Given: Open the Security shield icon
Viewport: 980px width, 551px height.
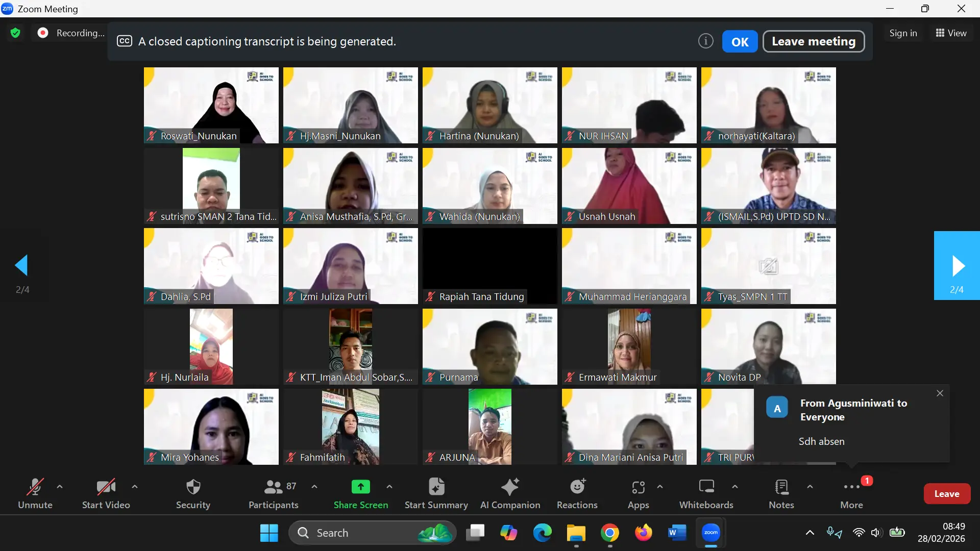Looking at the screenshot, I should pyautogui.click(x=193, y=487).
